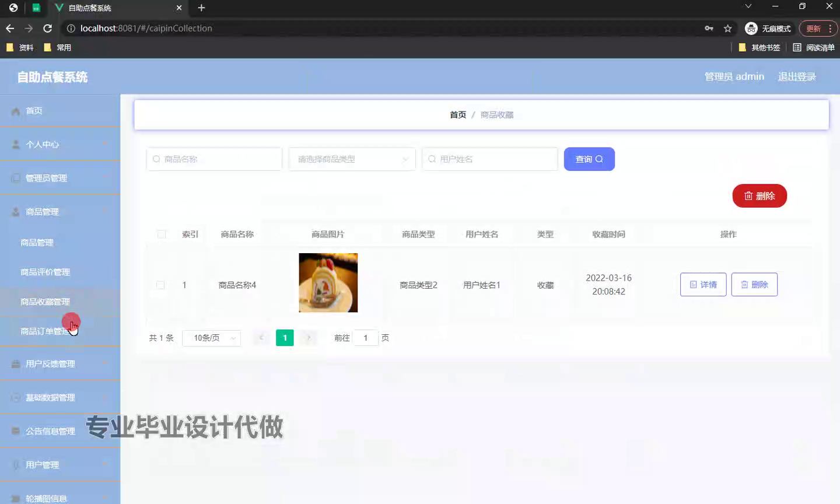The width and height of the screenshot is (840, 504).
Task: Open the cake product image thumbnail
Action: point(328,283)
